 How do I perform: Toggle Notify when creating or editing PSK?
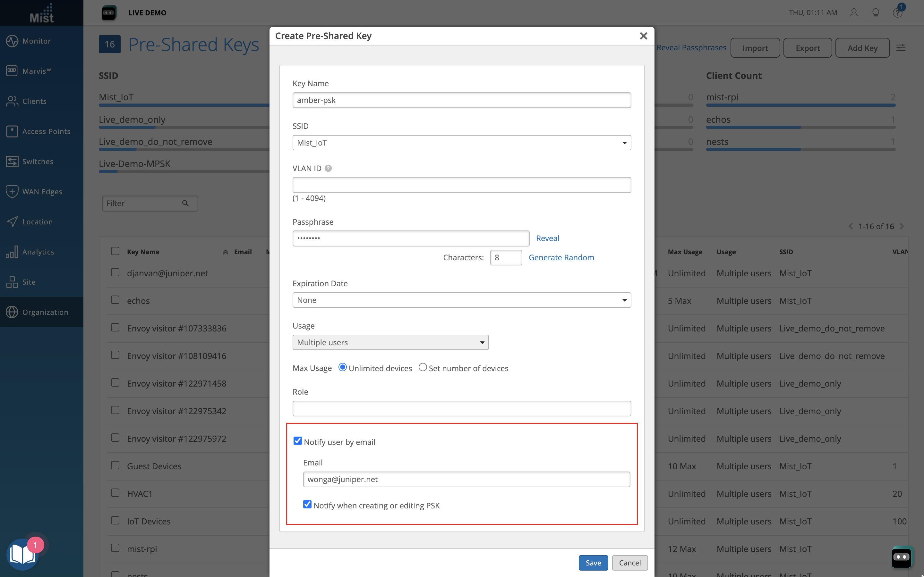(307, 505)
